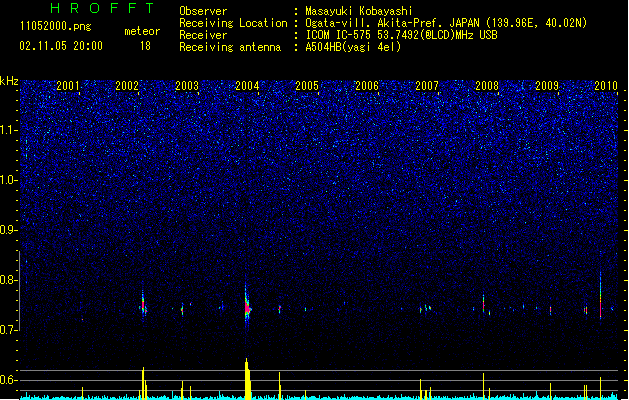Click the 'Receiving antenna' label
This screenshot has height=400, width=629.
pyautogui.click(x=230, y=47)
